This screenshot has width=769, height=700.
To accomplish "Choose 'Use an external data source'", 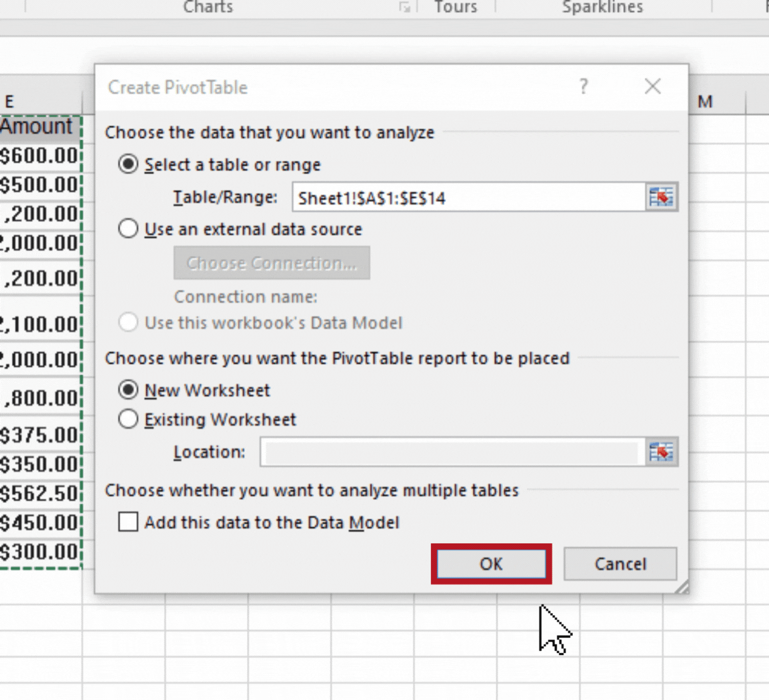I will click(128, 229).
